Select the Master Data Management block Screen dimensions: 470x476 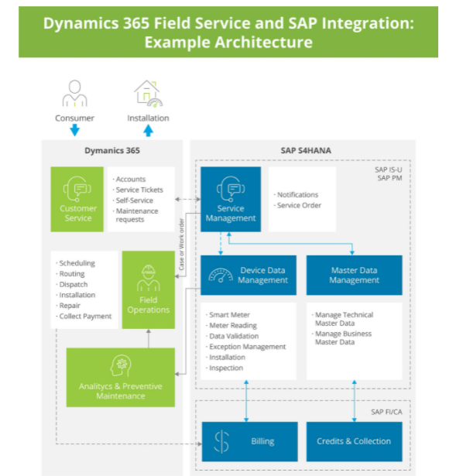pos(355,275)
